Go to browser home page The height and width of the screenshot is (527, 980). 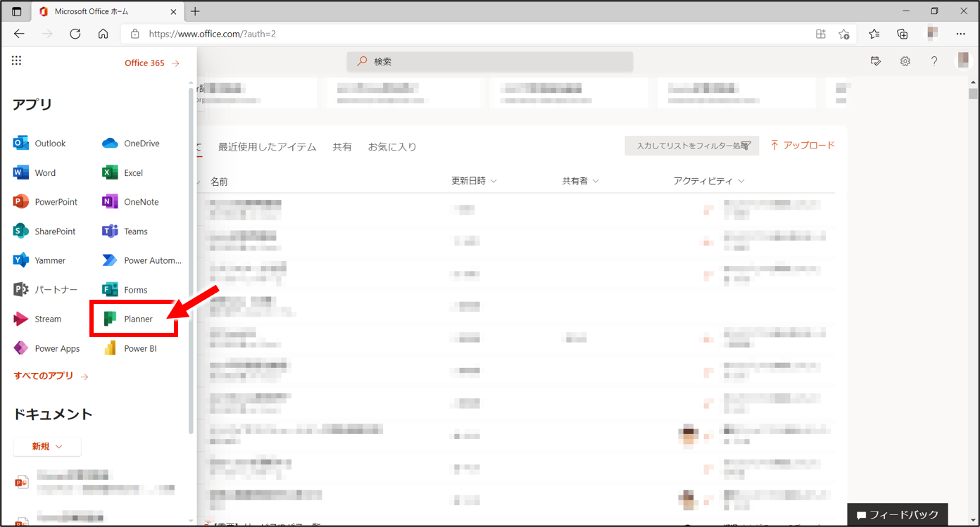click(x=103, y=34)
